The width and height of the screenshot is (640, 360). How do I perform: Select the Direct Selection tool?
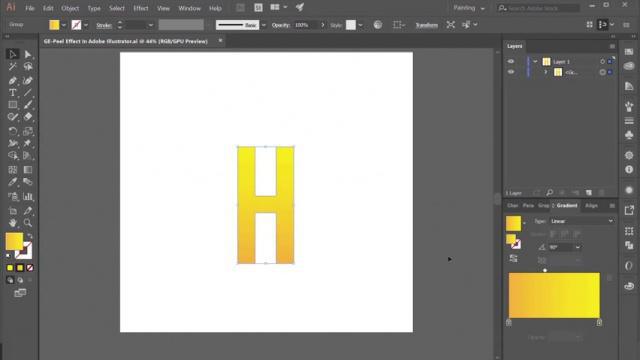27,54
